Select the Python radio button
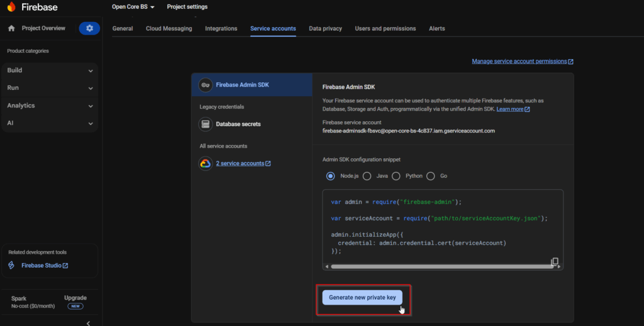The height and width of the screenshot is (326, 644). (x=396, y=177)
